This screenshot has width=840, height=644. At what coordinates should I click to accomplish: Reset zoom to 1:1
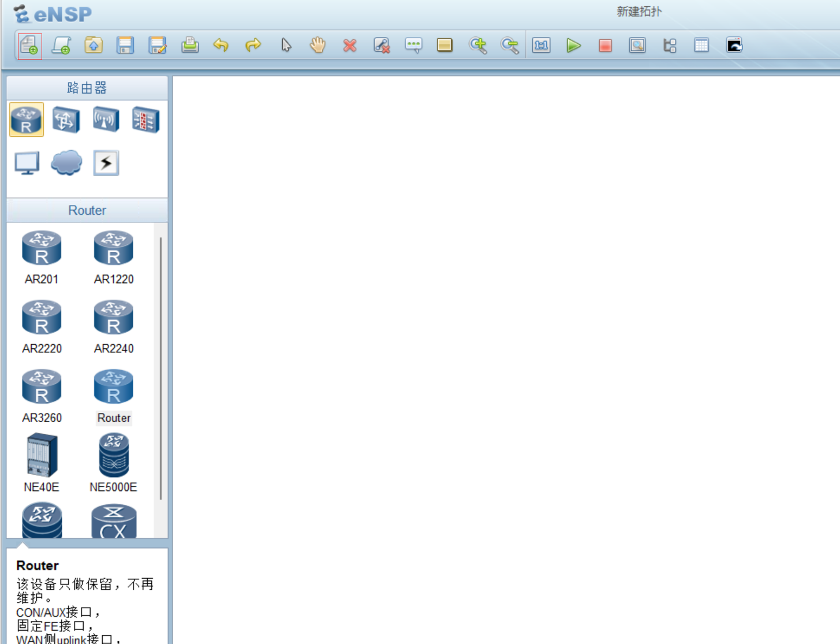point(542,46)
